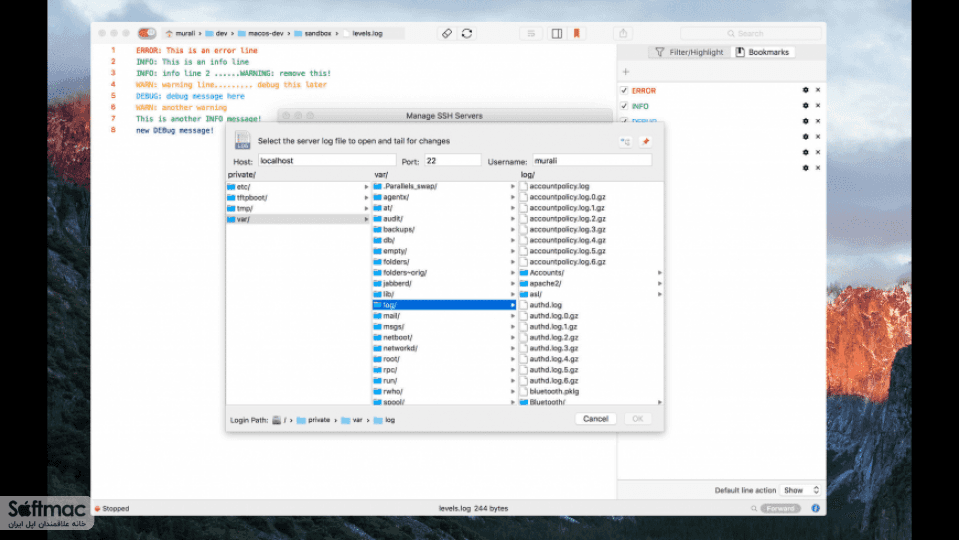Open settings gear for ERROR filter

tap(805, 90)
